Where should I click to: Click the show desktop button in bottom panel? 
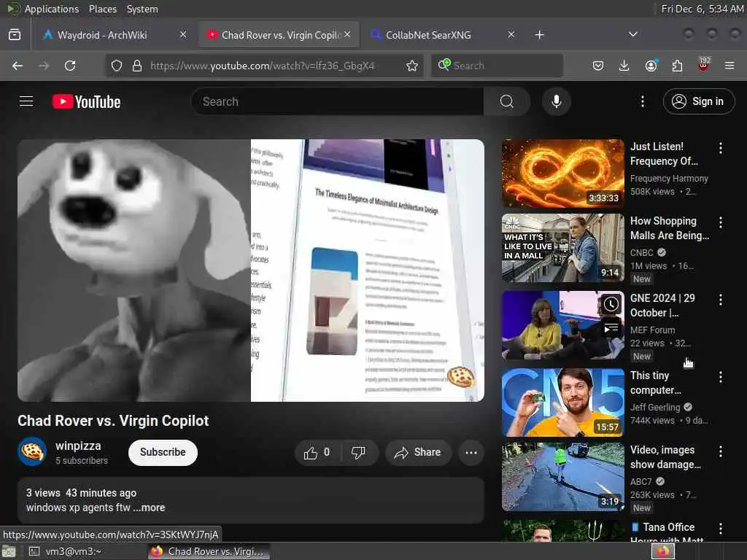(9, 552)
